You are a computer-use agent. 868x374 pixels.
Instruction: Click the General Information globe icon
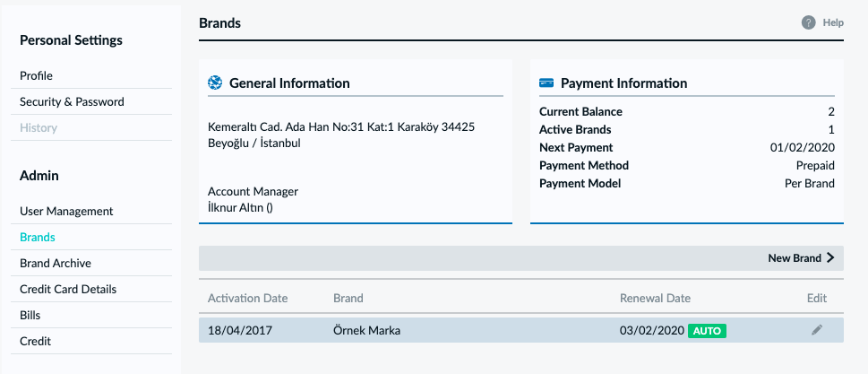click(215, 83)
